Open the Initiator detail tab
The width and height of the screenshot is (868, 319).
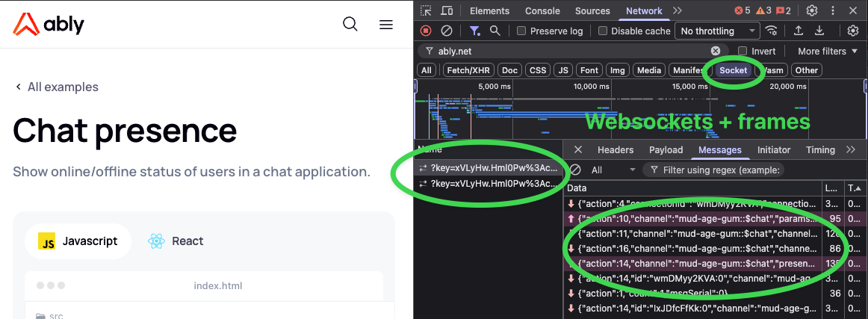click(774, 149)
